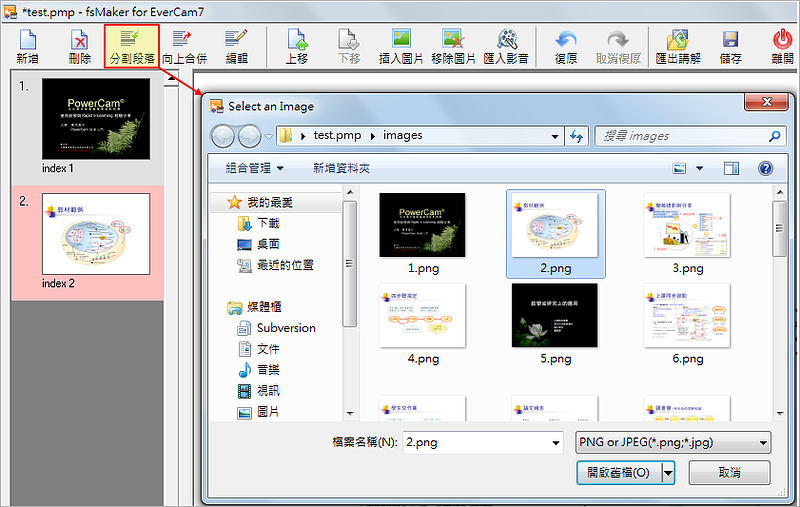Select 桌面 in the navigation pane
800x507 pixels.
pos(267,244)
